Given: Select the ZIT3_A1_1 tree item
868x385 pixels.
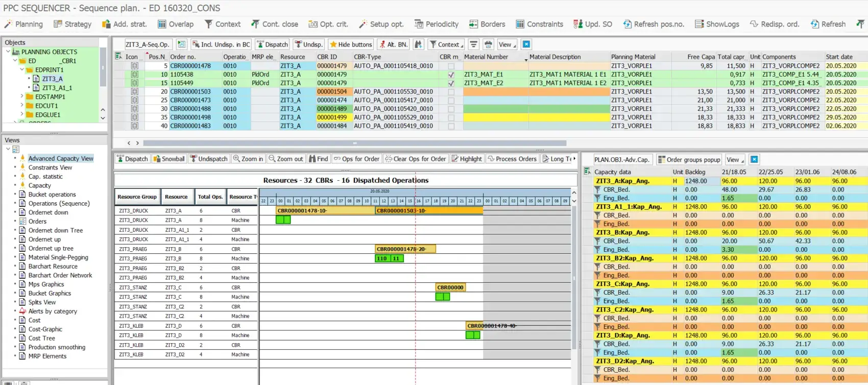Looking at the screenshot, I should (57, 88).
